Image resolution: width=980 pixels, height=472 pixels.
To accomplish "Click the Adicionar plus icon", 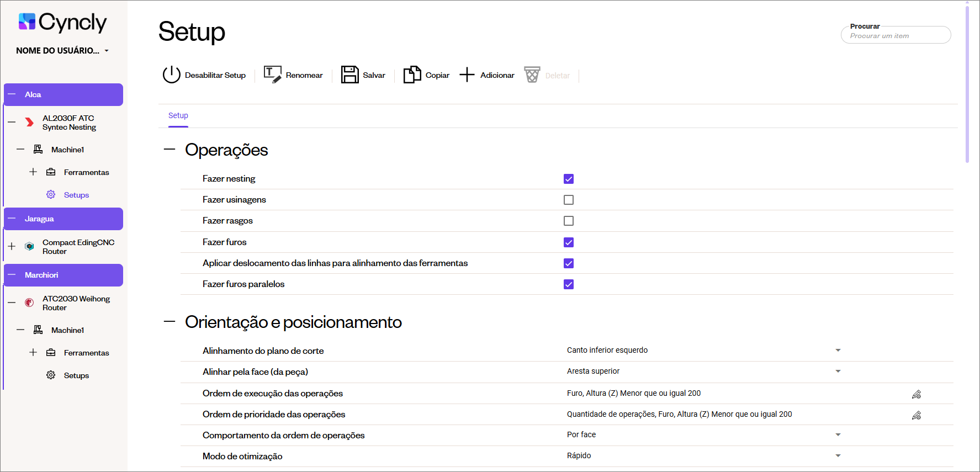I will tap(467, 75).
